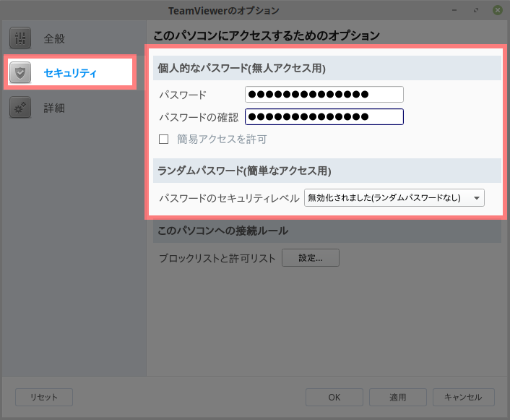510x420 pixels.
Task: Focus the パスワードの確認 input field
Action: coord(324,117)
